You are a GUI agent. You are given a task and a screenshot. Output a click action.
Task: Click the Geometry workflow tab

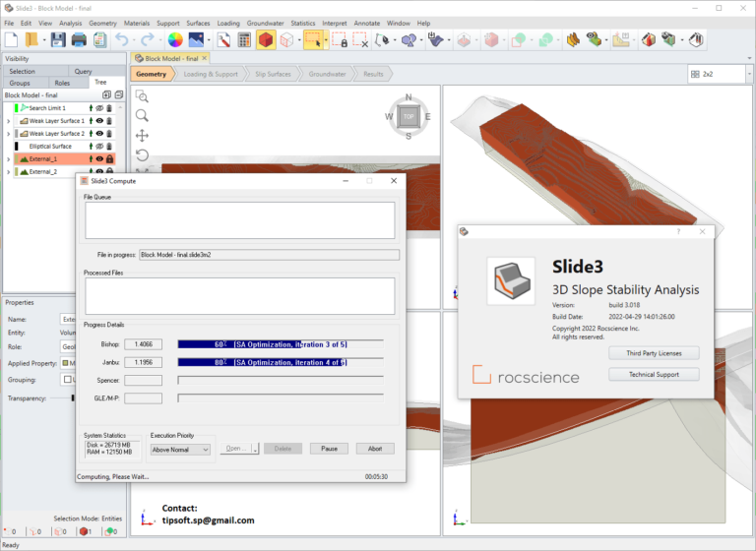(151, 74)
